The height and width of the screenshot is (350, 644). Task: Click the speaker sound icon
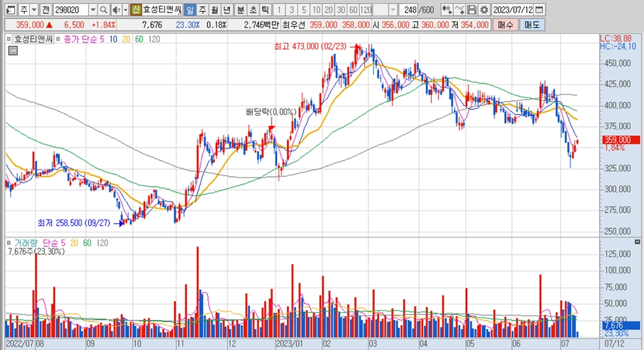pos(115,10)
